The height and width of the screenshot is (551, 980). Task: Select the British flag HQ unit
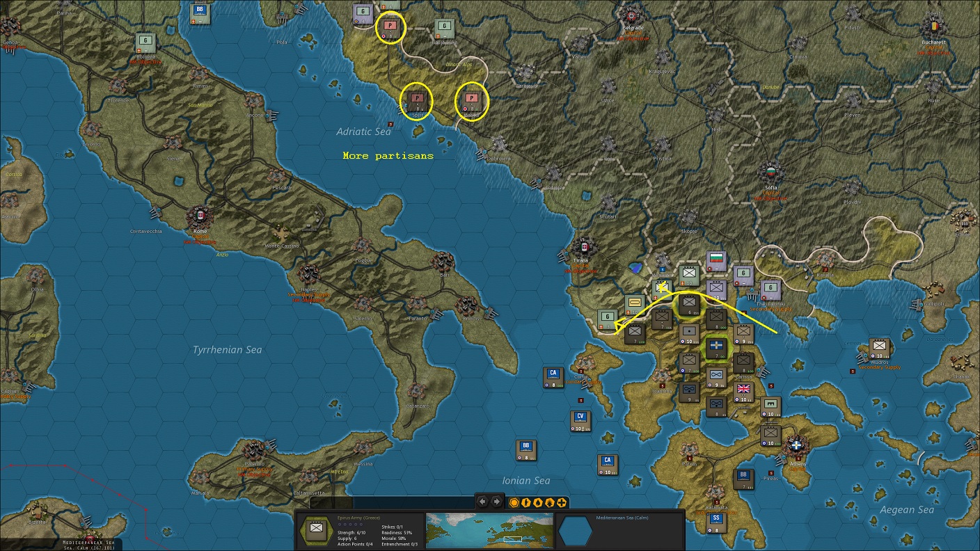pos(743,392)
